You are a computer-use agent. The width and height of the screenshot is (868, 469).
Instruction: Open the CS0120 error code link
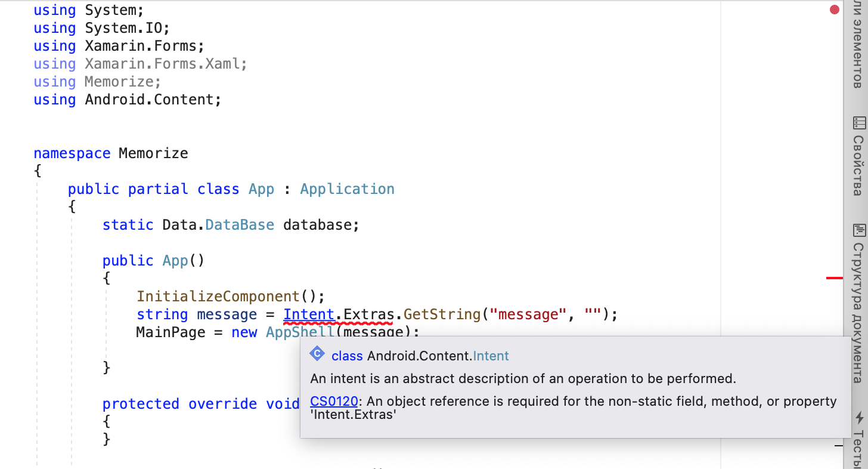pos(334,402)
